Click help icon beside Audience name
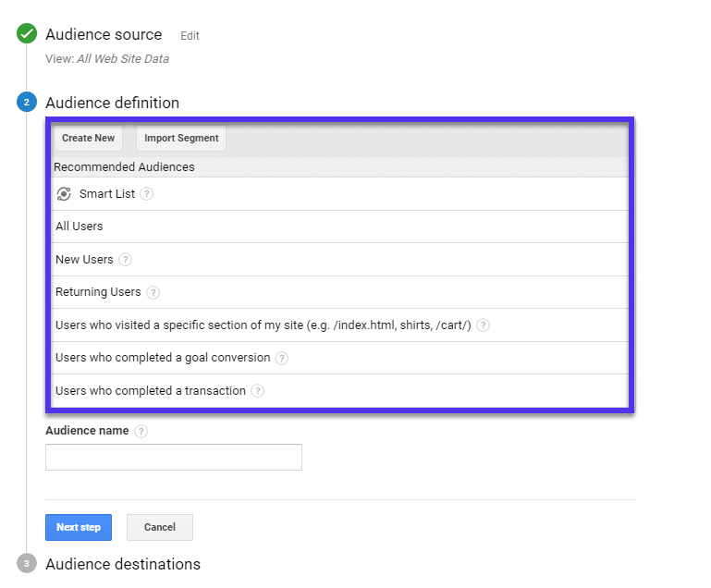 click(141, 431)
